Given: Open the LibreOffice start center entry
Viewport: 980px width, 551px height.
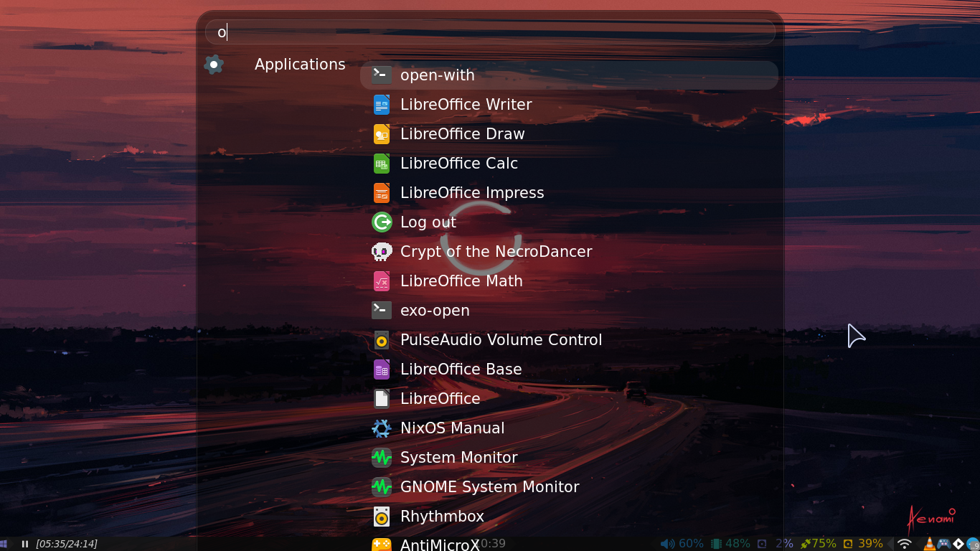Looking at the screenshot, I should pos(569,399).
